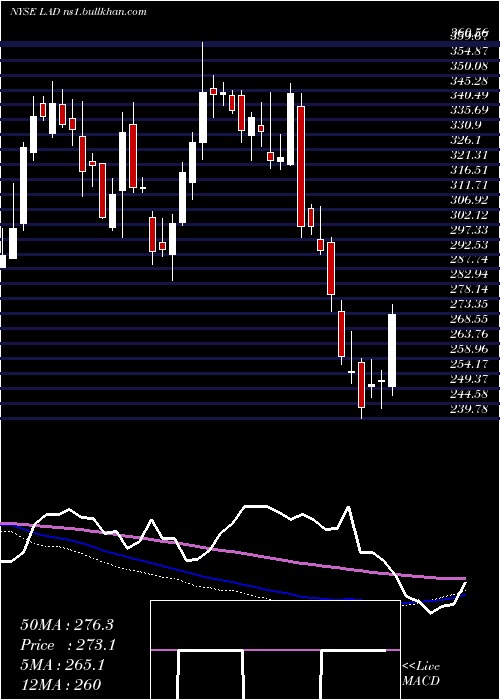This screenshot has width=500, height=700.
Task: Click the MACD histogram panel box
Action: click(275, 650)
